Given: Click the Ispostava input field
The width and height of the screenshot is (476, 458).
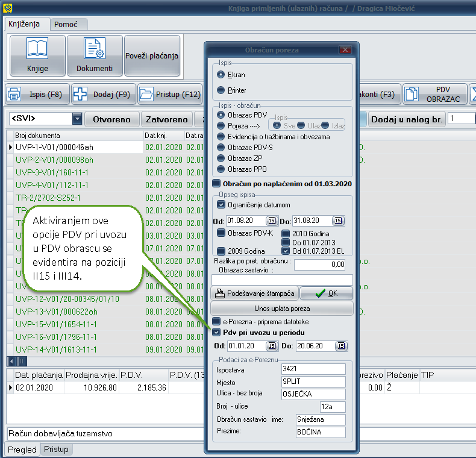Looking at the screenshot, I should (313, 368).
